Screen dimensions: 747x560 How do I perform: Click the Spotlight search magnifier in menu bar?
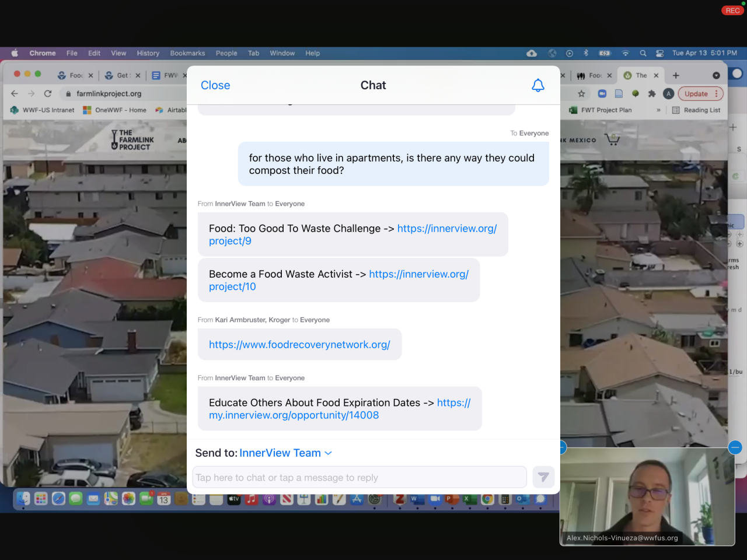643,53
